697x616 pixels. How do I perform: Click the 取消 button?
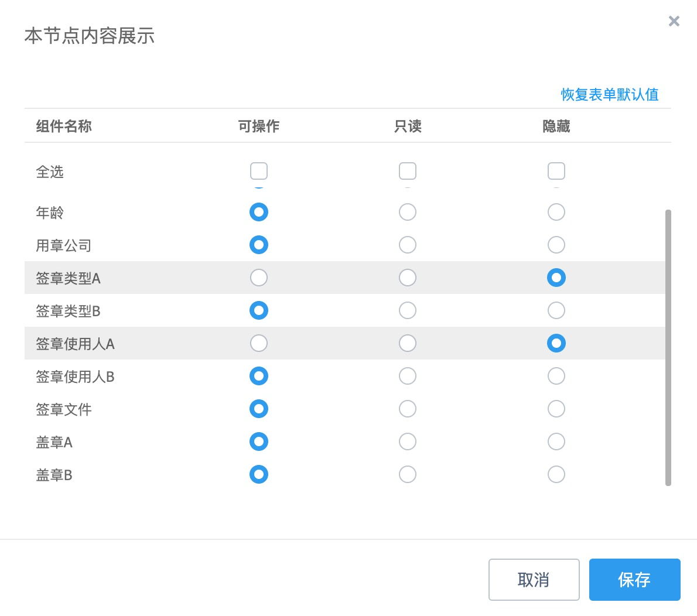(534, 580)
